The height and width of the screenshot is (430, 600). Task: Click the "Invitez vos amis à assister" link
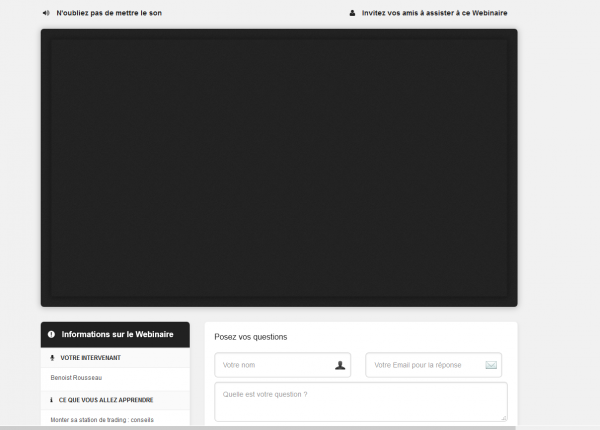[434, 13]
